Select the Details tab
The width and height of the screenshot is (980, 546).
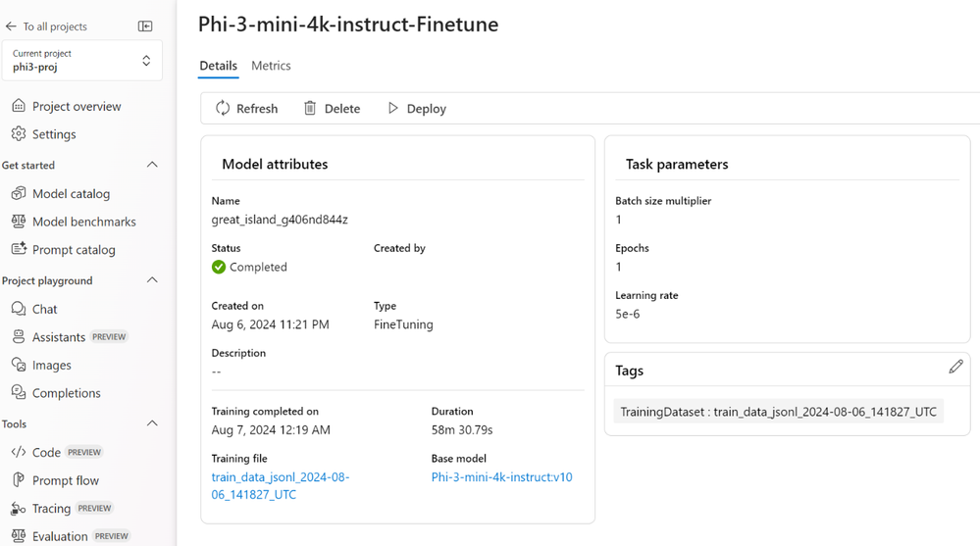pos(218,66)
